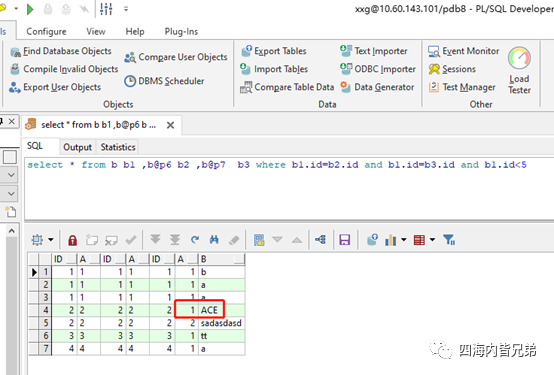Launch the Load Tester

coord(519,71)
